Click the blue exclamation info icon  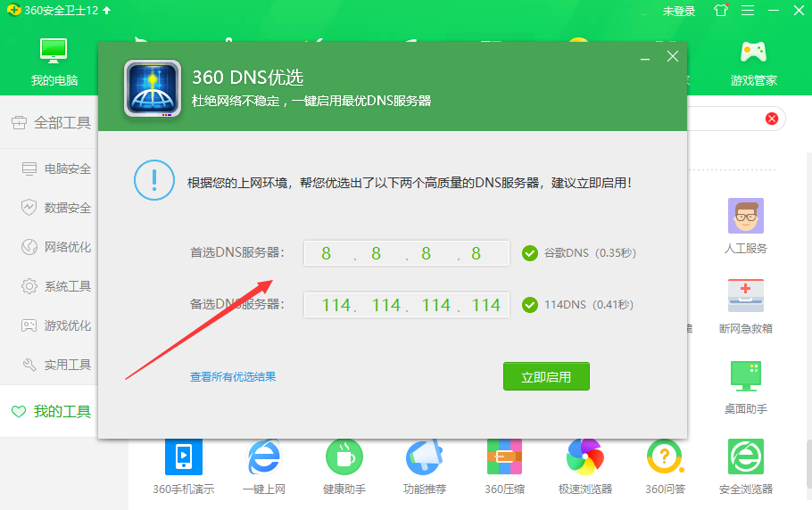[x=153, y=180]
